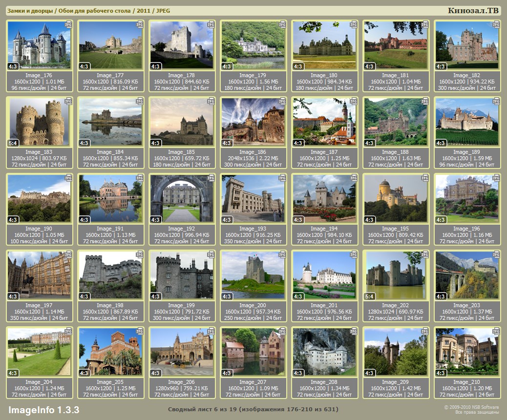
Task: Click the 4:3 aspect badge on Image_209
Action: [369, 373]
